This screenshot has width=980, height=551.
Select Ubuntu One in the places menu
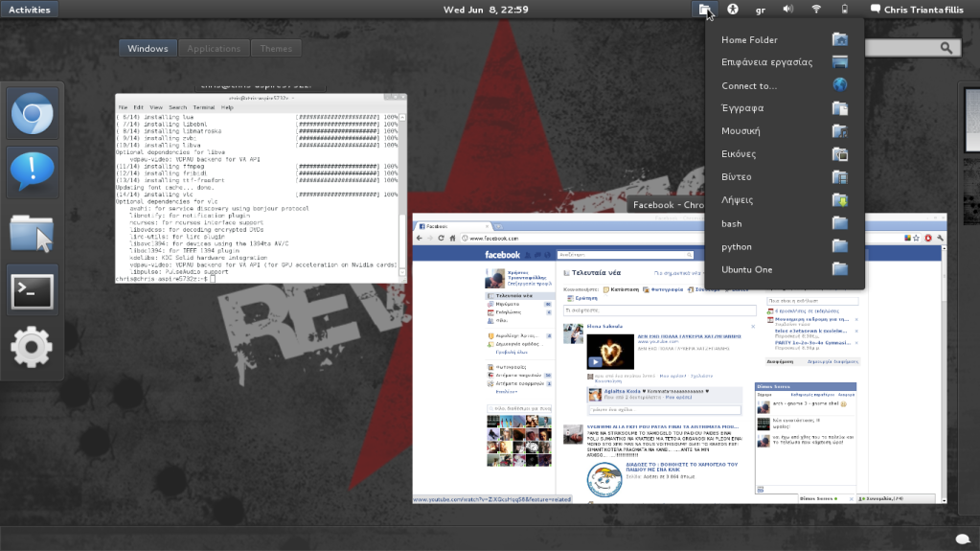click(x=747, y=269)
